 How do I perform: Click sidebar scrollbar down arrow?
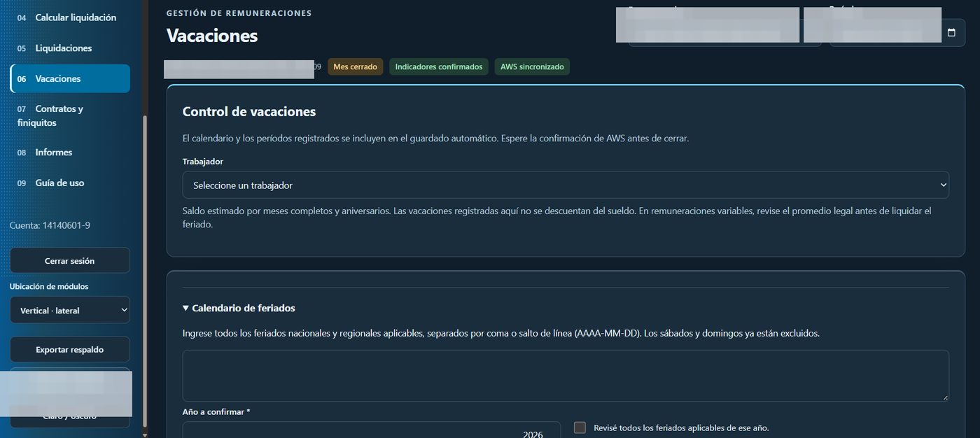pyautogui.click(x=145, y=434)
